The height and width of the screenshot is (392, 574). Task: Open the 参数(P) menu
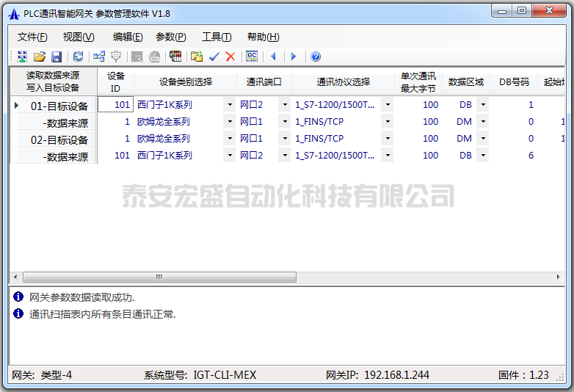(170, 37)
